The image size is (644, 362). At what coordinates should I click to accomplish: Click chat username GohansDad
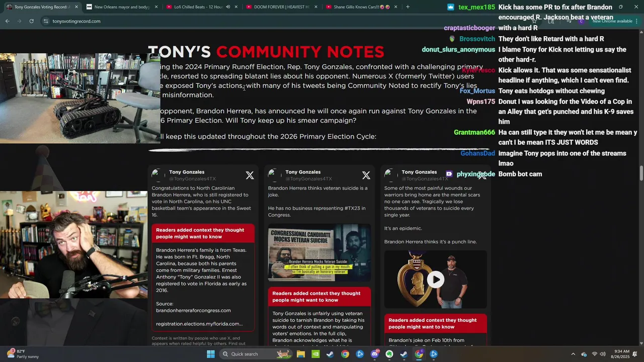(477, 153)
